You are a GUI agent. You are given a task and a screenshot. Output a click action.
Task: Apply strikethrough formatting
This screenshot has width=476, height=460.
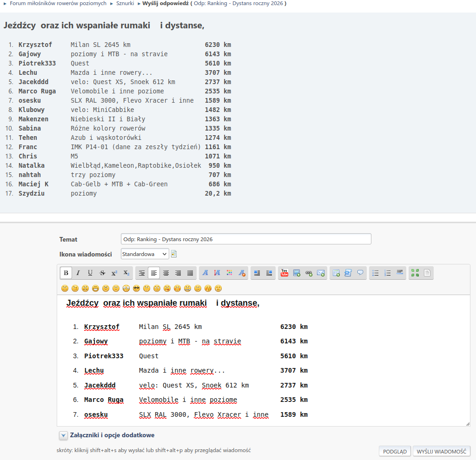coord(102,273)
